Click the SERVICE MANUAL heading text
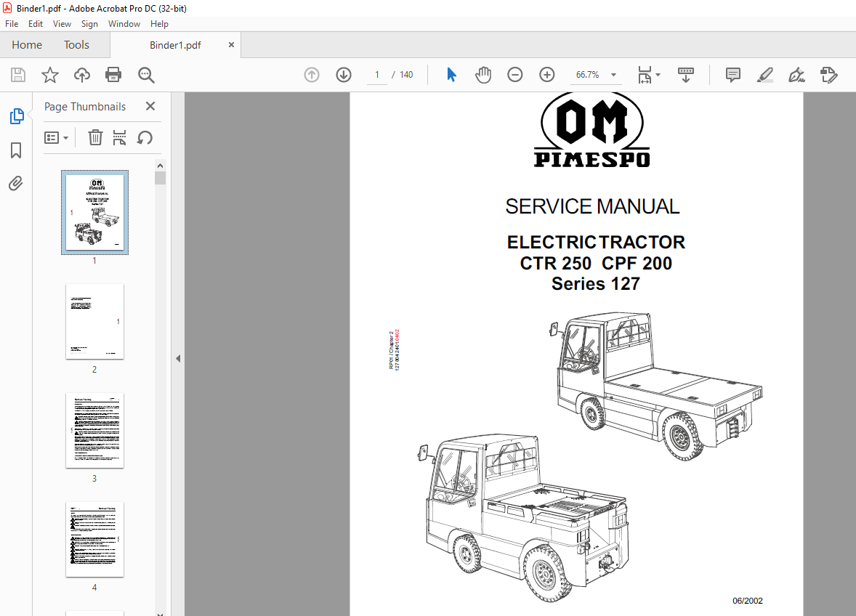The height and width of the screenshot is (616, 856). point(592,207)
